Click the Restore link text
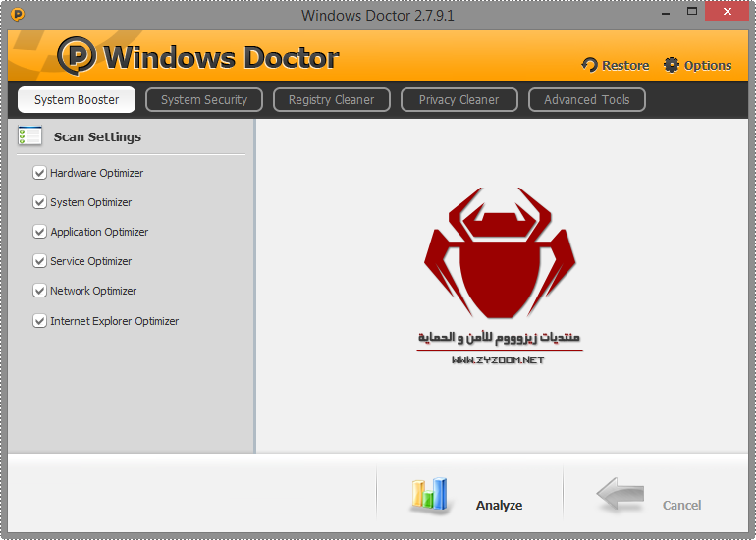 (x=625, y=65)
